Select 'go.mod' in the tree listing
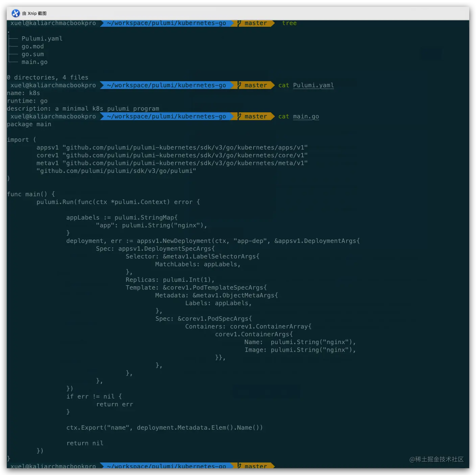 [33, 46]
